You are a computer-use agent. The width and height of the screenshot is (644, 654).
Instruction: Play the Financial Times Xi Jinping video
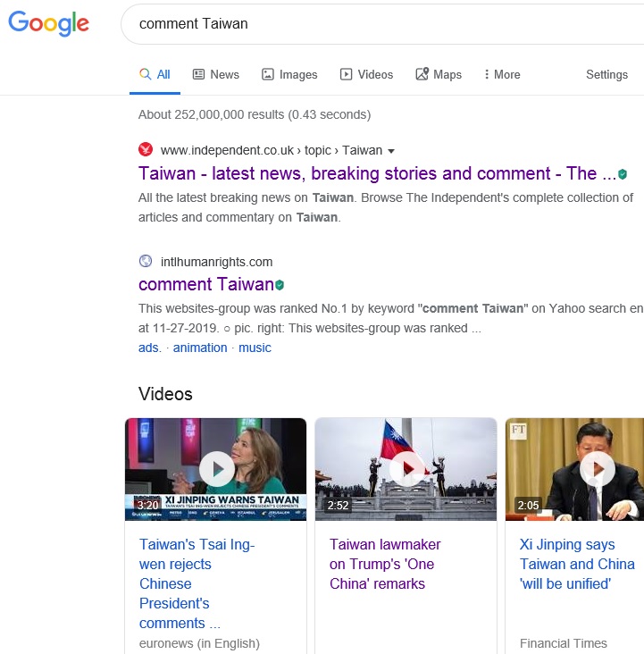597,469
